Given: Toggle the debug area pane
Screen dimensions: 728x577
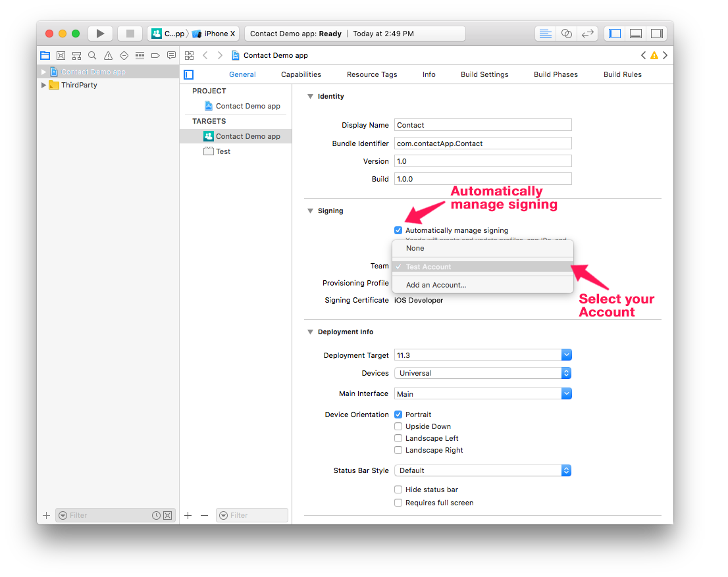Looking at the screenshot, I should 636,34.
